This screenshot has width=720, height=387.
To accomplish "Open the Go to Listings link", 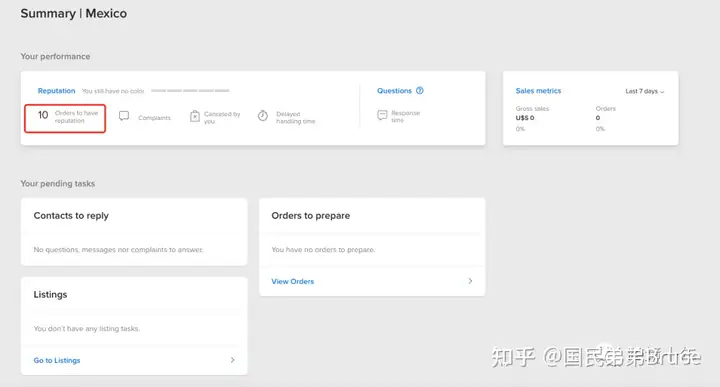I will (57, 360).
